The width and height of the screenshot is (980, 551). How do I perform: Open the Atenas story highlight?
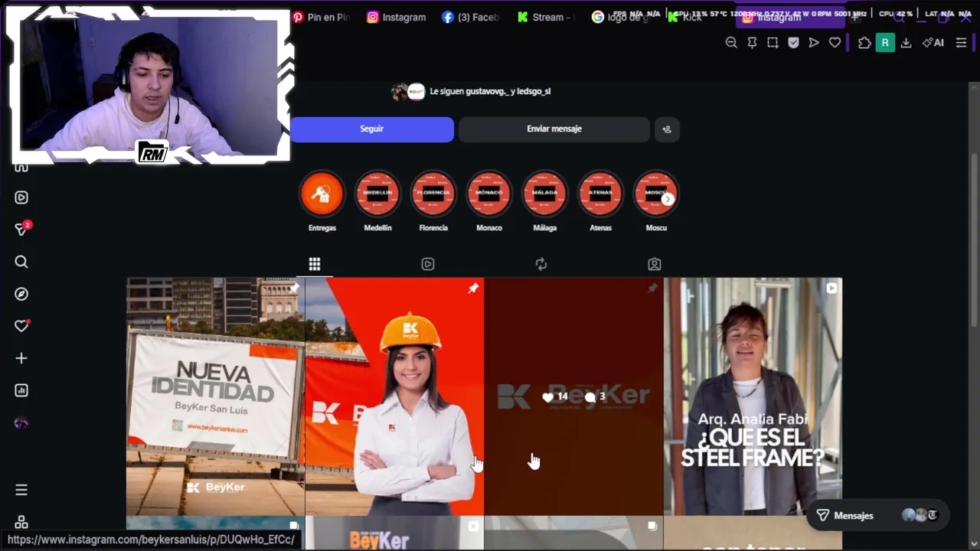(600, 194)
